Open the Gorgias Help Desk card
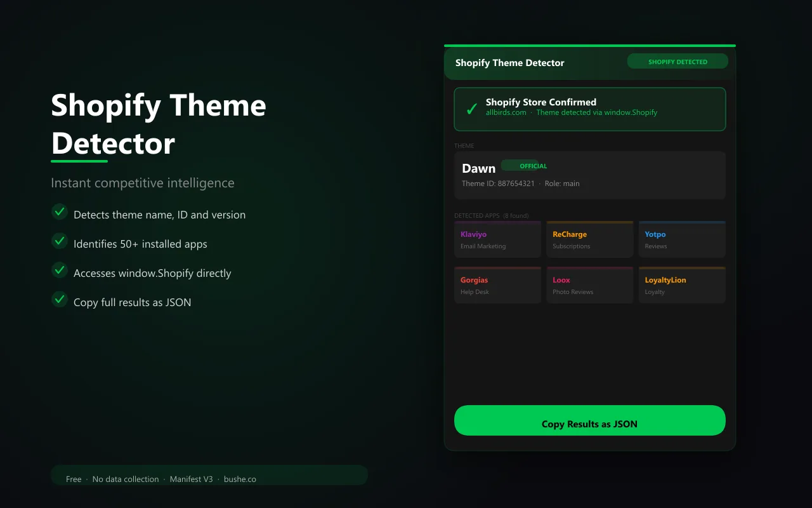Screen dimensions: 812x508 pyautogui.click(x=497, y=285)
